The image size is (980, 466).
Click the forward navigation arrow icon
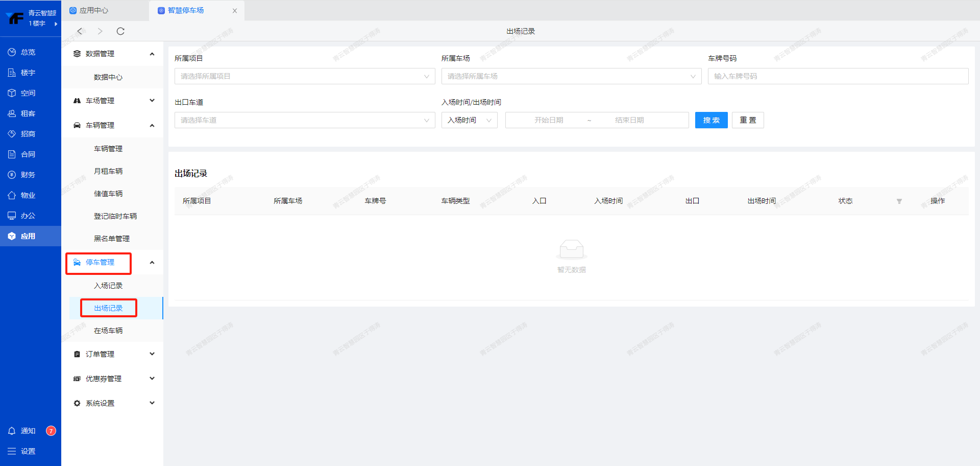pyautogui.click(x=100, y=31)
